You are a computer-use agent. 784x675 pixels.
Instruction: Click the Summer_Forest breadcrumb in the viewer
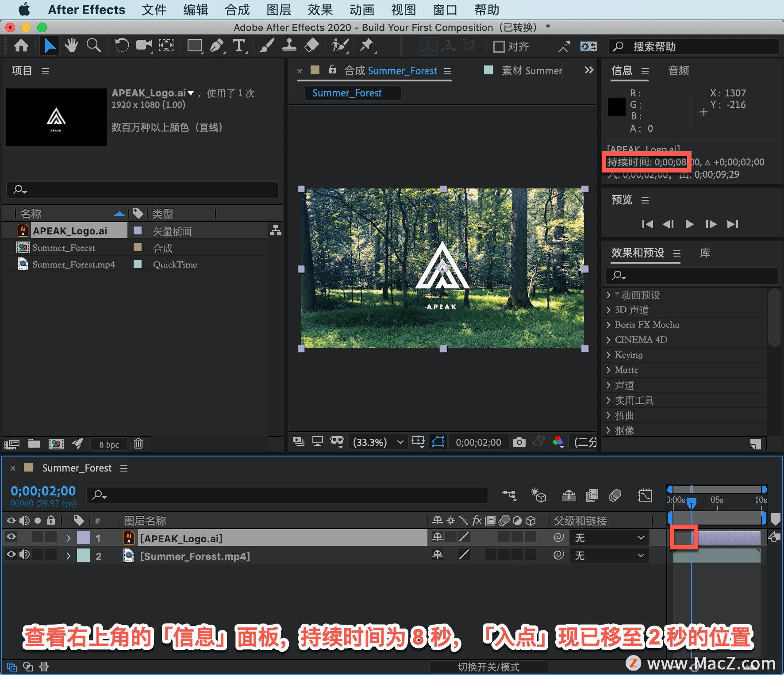click(353, 93)
